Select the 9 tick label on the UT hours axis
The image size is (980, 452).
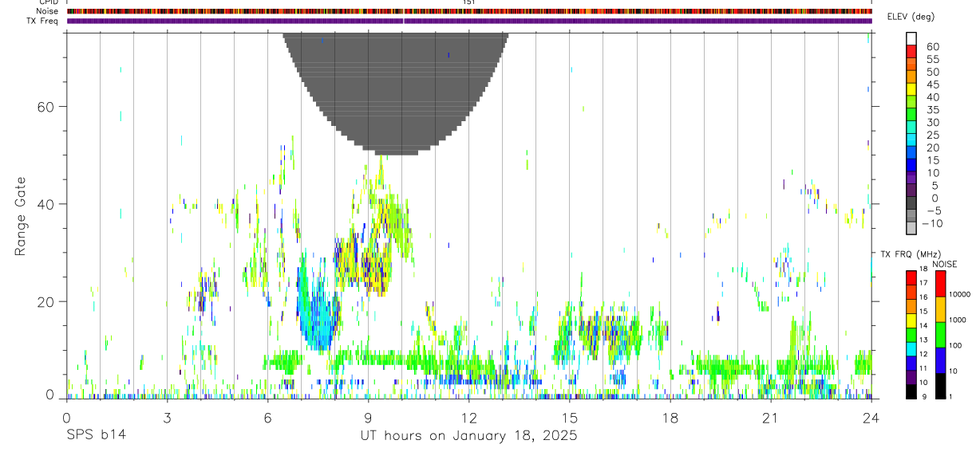[x=369, y=418]
